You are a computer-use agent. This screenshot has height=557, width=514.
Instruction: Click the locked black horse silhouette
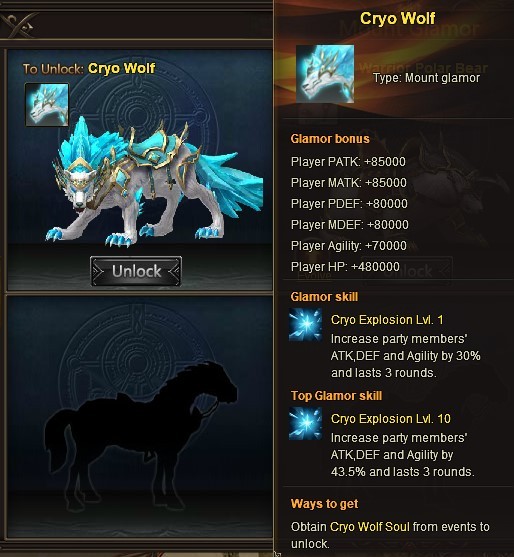(x=140, y=436)
